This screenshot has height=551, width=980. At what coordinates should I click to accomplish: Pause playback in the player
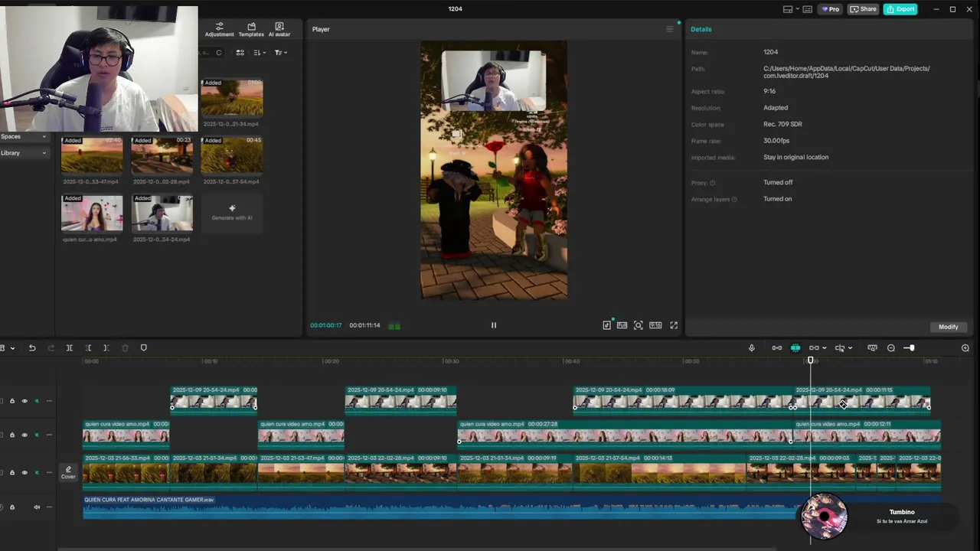click(494, 325)
